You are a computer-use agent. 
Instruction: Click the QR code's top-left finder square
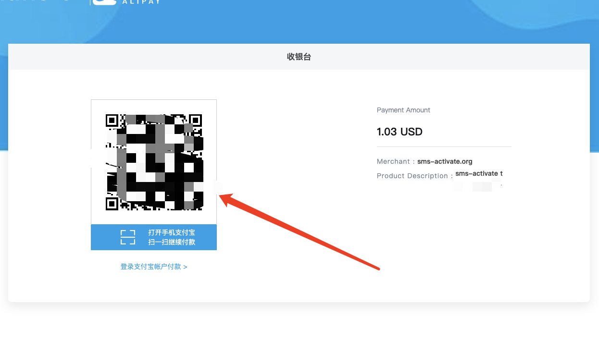112,120
